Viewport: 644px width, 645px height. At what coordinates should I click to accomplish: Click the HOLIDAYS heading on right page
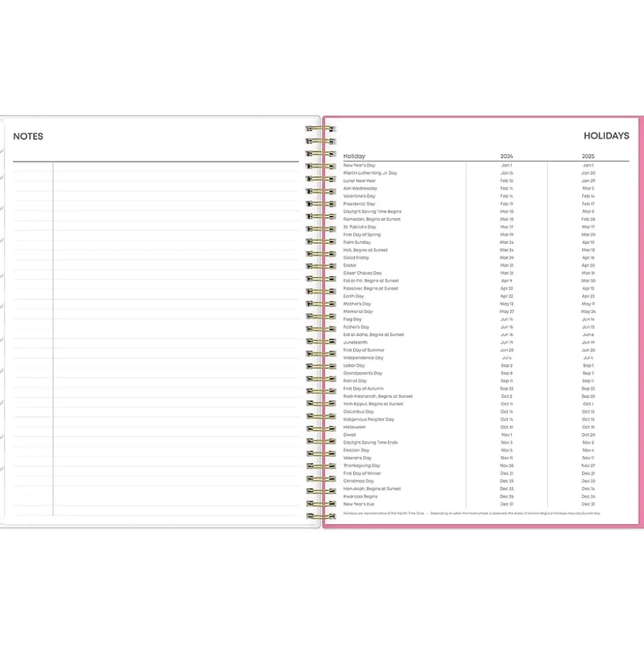pos(606,136)
